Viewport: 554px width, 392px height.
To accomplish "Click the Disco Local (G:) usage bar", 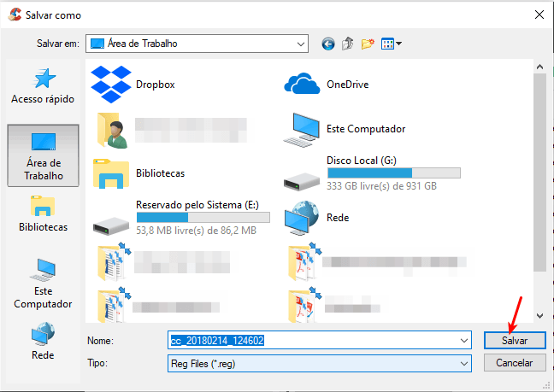I will (394, 173).
